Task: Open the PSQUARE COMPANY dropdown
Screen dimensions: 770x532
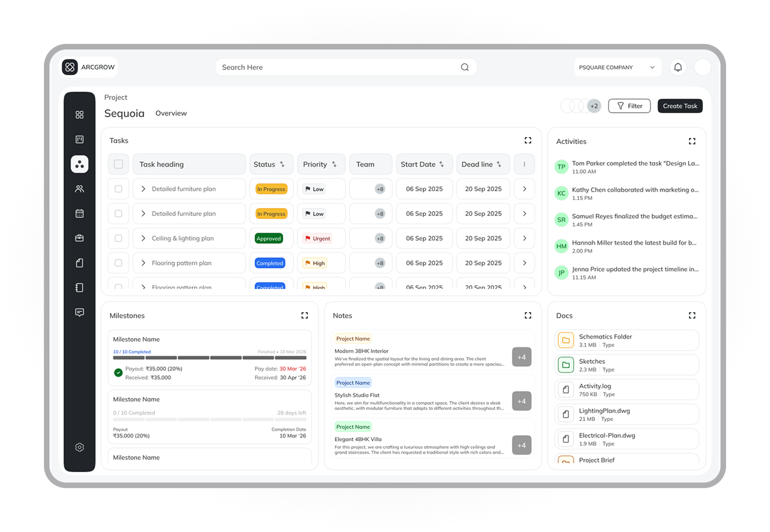Action: point(617,67)
